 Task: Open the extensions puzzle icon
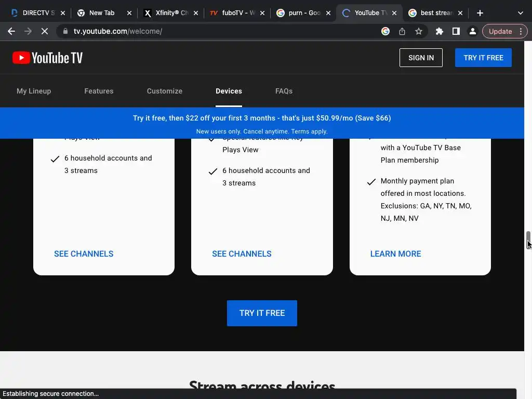point(440,31)
